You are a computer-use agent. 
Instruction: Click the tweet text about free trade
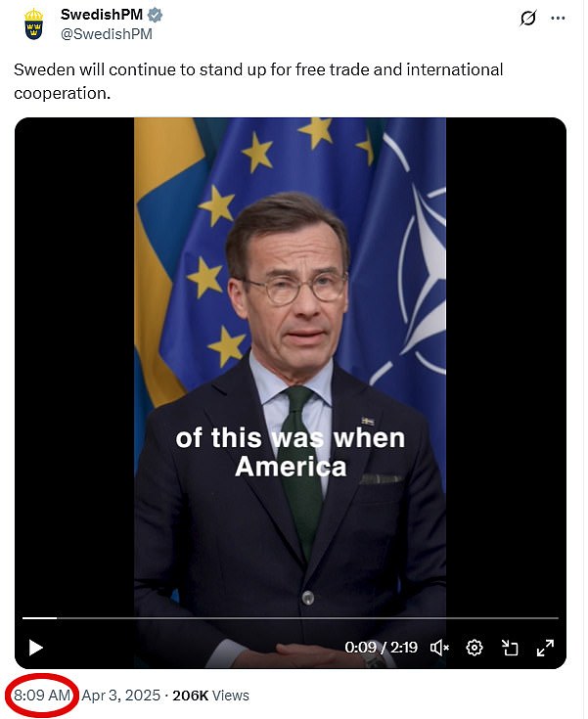pyautogui.click(x=258, y=81)
